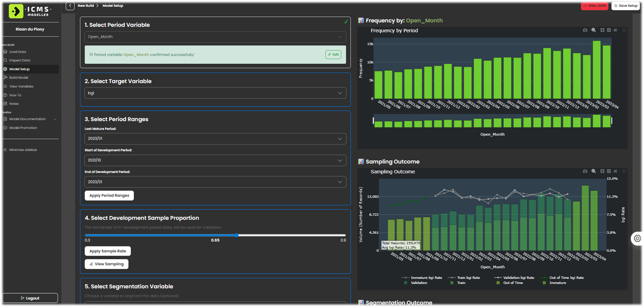This screenshot has height=307, width=644.
Task: Toggle Train bgi Rate legend line
Action: [x=464, y=278]
